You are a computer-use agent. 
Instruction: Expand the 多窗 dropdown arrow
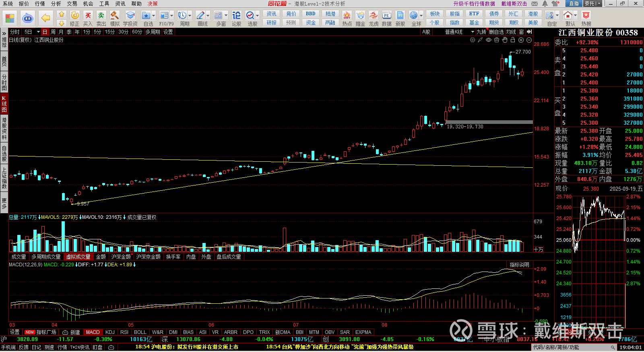pyautogui.click(x=226, y=15)
